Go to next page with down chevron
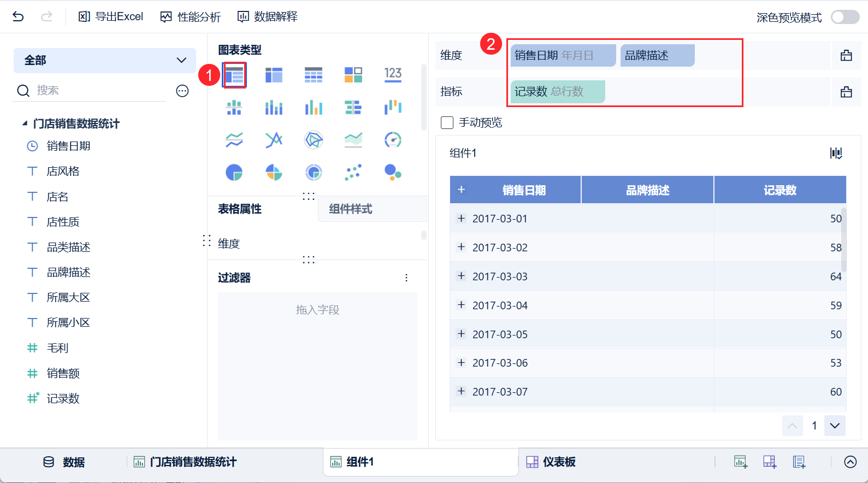Screen dimensions: 868x483 click(x=835, y=426)
